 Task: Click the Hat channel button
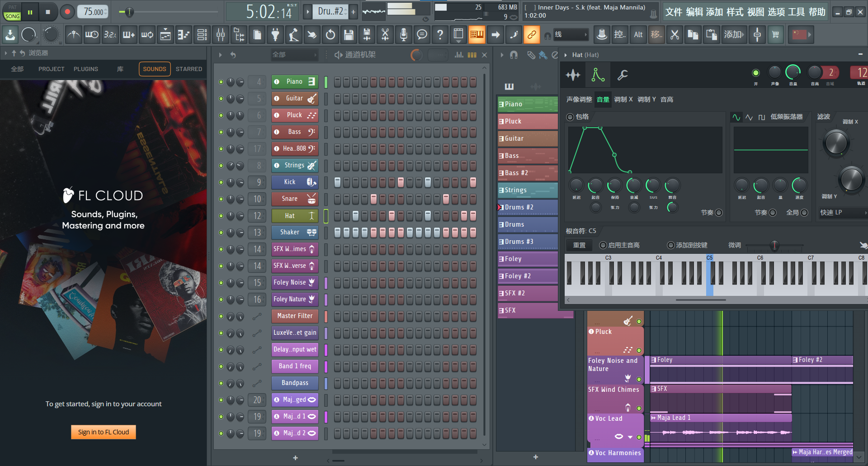click(295, 216)
